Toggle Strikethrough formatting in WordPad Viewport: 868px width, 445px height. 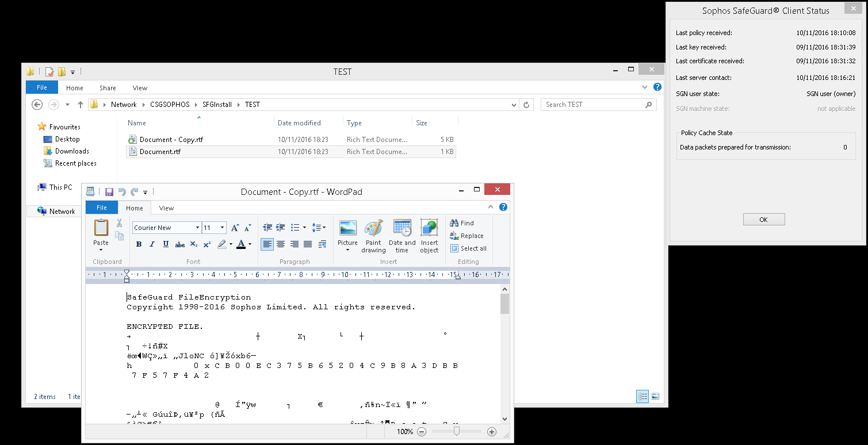(179, 244)
